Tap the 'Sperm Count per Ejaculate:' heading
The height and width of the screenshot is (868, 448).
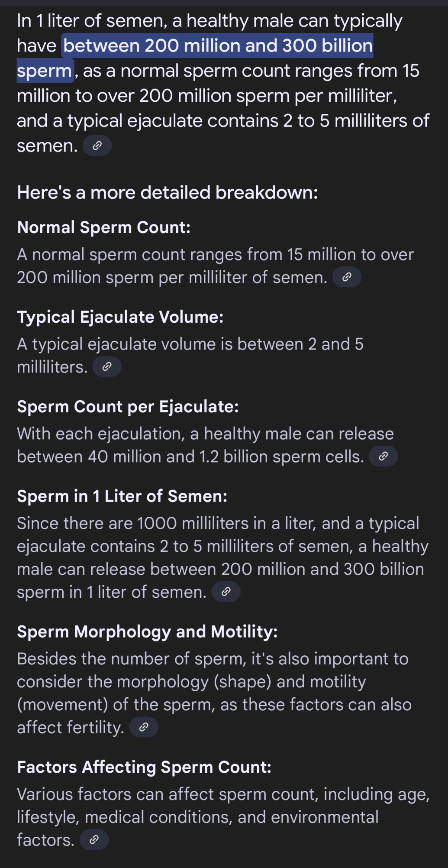[x=128, y=407]
